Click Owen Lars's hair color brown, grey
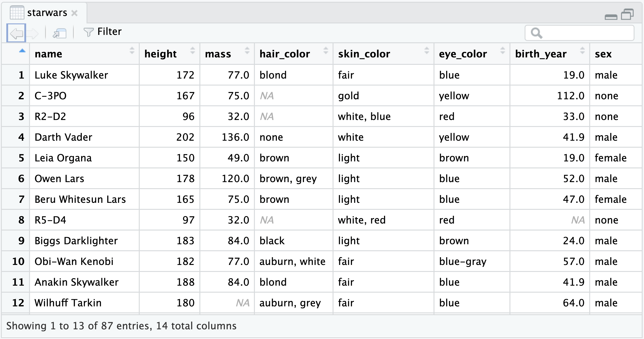644x339 pixels. coord(288,179)
